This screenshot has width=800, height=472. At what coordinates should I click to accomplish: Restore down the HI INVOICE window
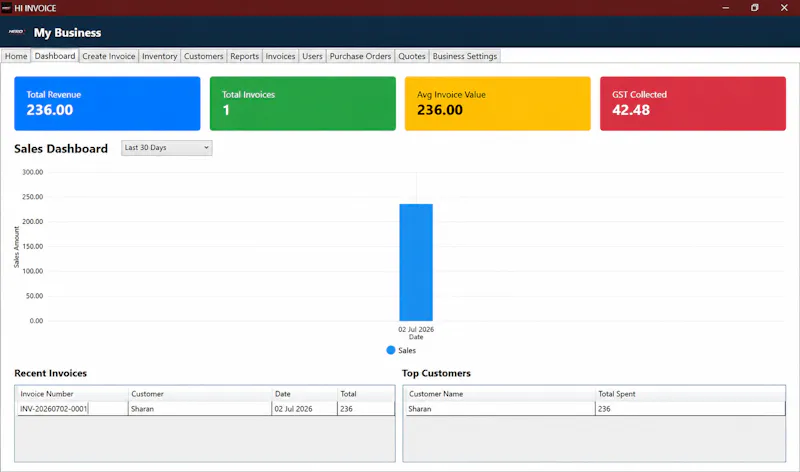click(755, 8)
